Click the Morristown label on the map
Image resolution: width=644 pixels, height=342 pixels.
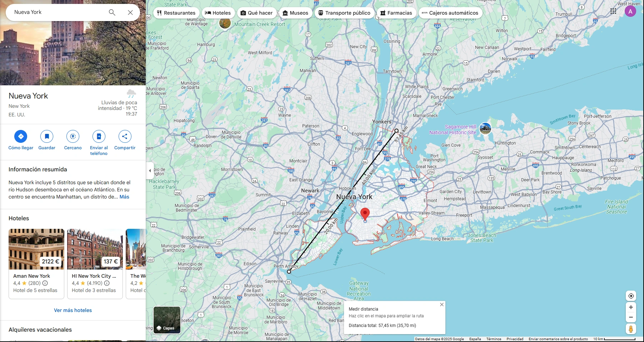tap(232, 170)
